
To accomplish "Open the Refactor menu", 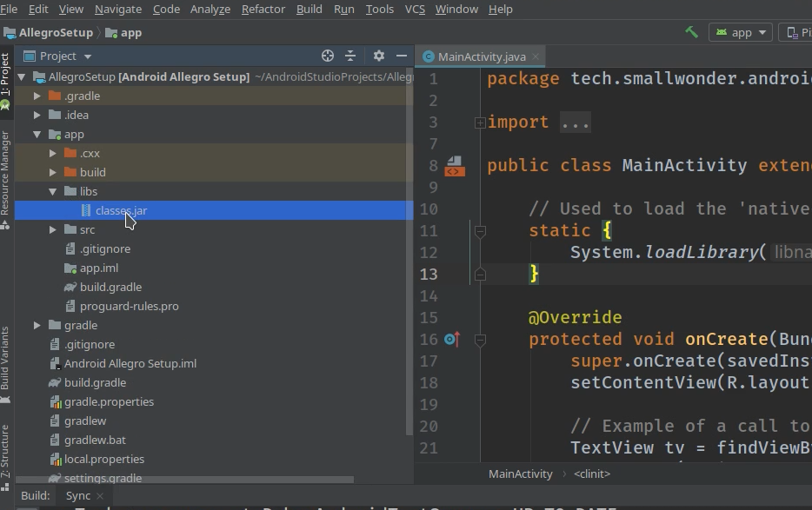I will [263, 10].
